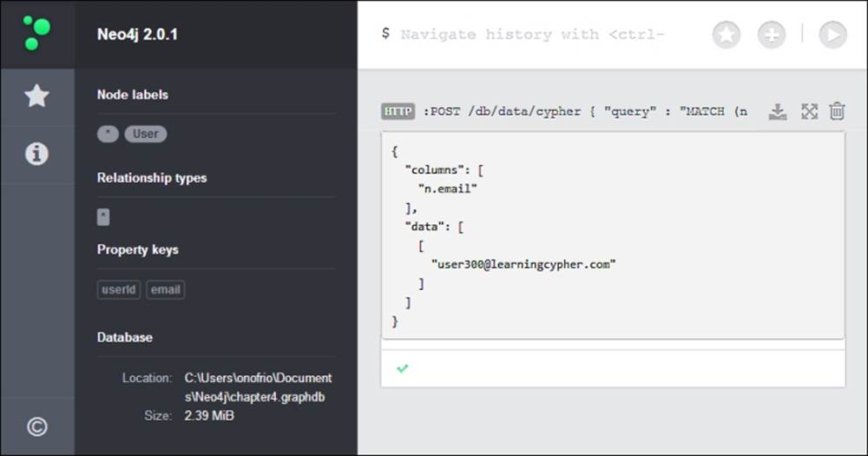Click the database location path text
Viewport: 868px width, 456px height.
tap(258, 387)
